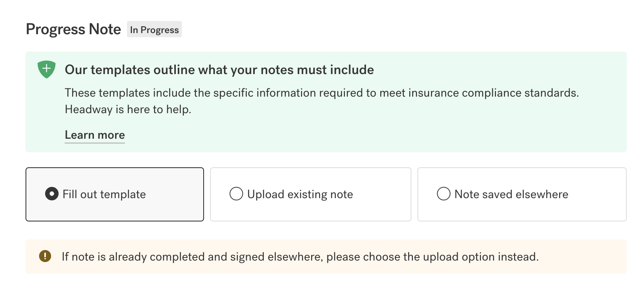Pick the Note saved elsewhere radio button

point(444,194)
